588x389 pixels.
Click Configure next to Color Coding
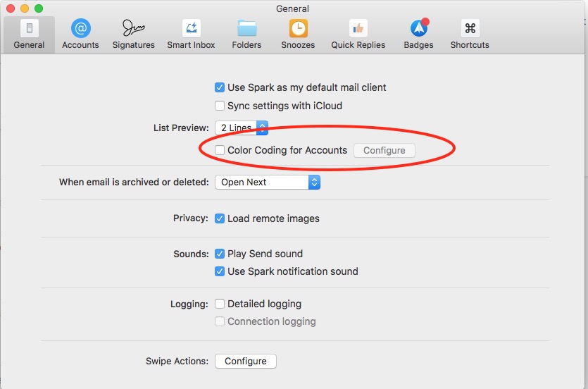(384, 150)
